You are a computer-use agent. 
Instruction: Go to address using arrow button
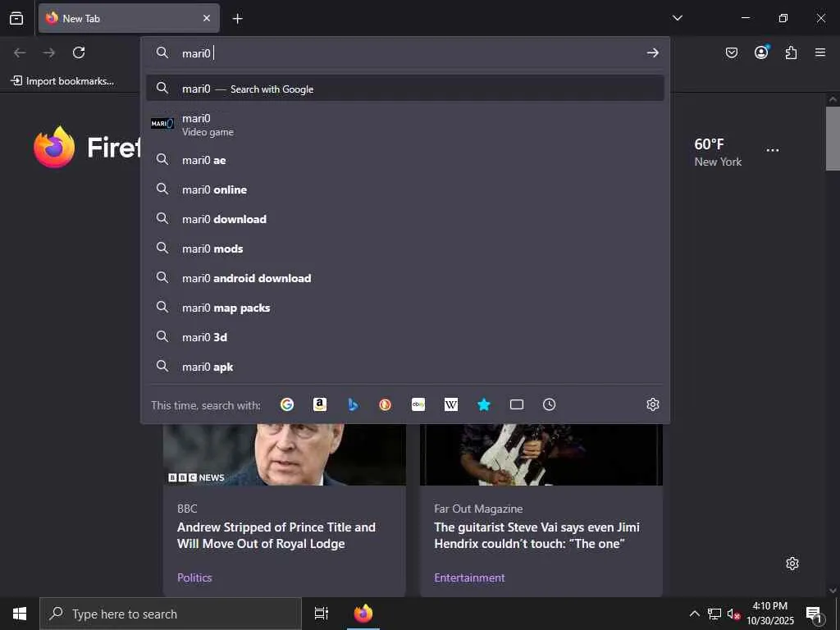(x=652, y=52)
